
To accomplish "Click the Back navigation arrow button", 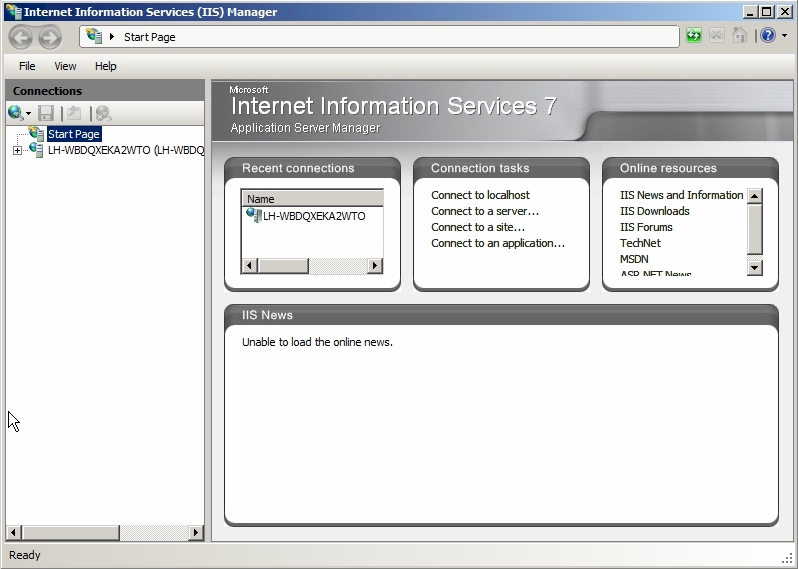I will pyautogui.click(x=21, y=37).
